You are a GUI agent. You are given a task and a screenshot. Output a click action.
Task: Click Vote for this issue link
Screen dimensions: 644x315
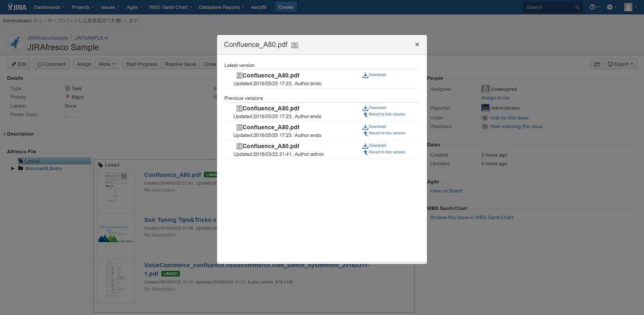(509, 118)
